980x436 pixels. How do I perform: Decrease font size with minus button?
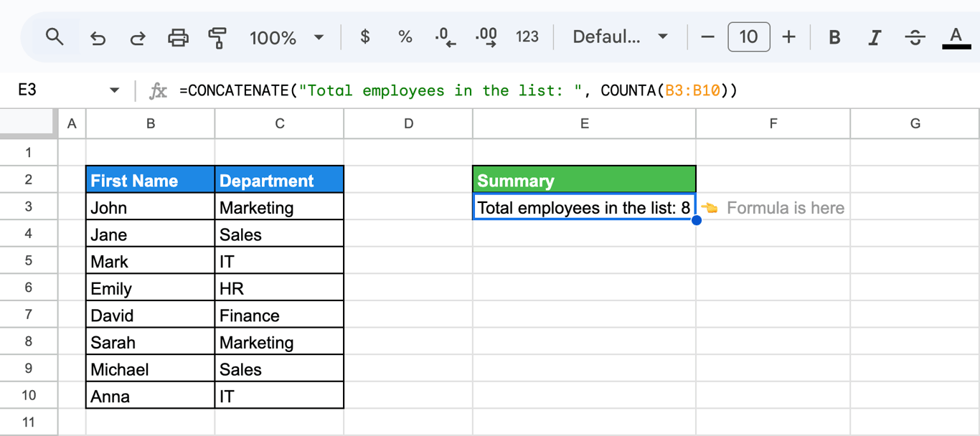coord(707,37)
